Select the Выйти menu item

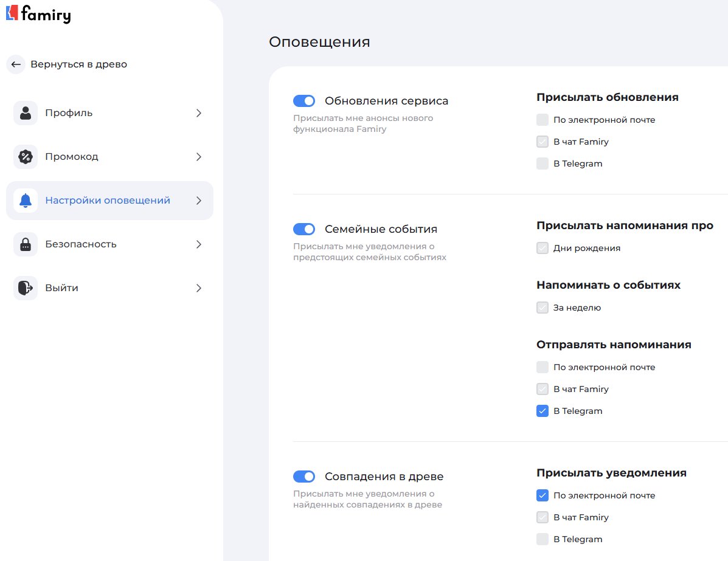click(x=61, y=288)
